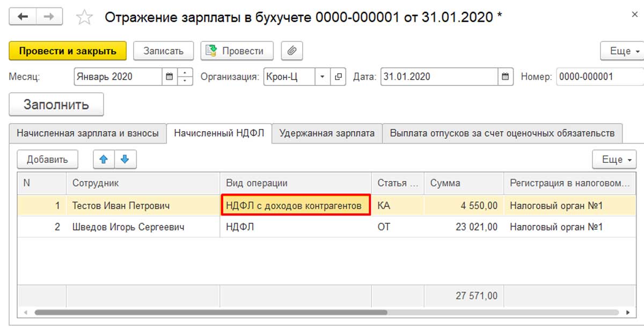Switch to Начисленная зарплата и взносы tab
The height and width of the screenshot is (330, 644).
tap(88, 133)
